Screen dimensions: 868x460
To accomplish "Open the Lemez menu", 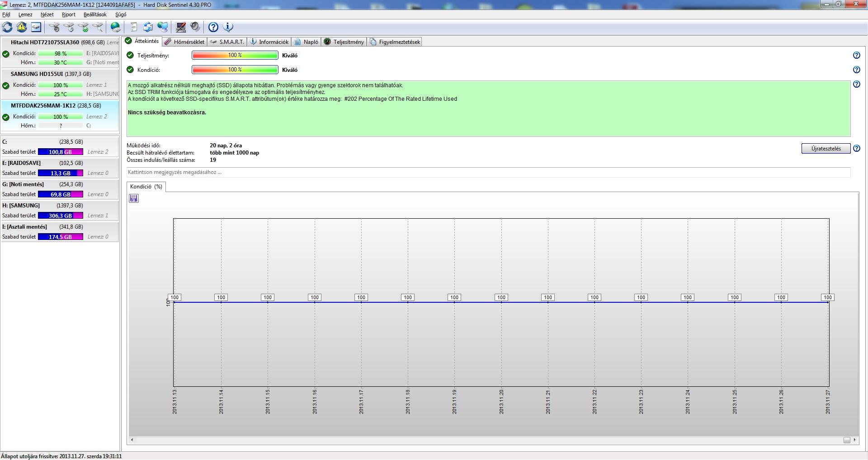I will (25, 14).
